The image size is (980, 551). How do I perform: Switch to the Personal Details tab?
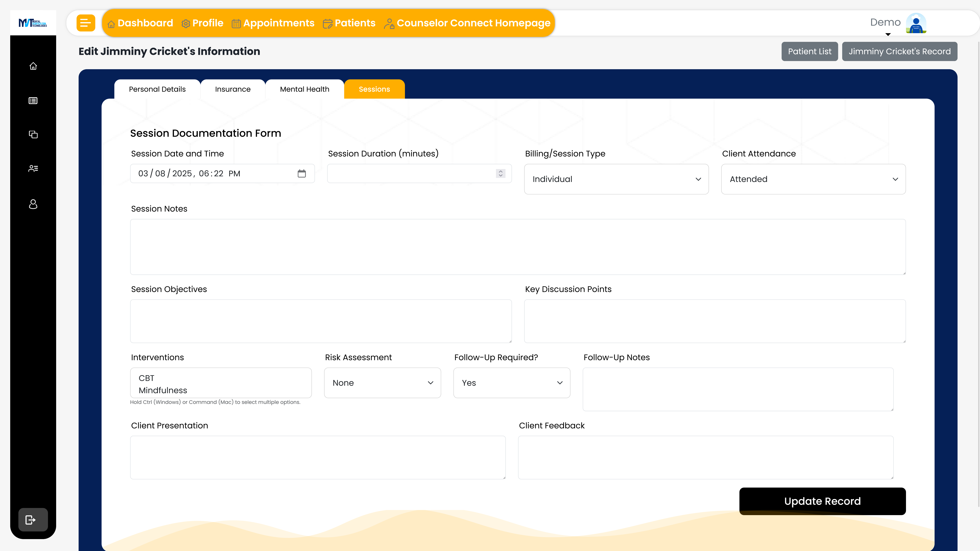158,89
